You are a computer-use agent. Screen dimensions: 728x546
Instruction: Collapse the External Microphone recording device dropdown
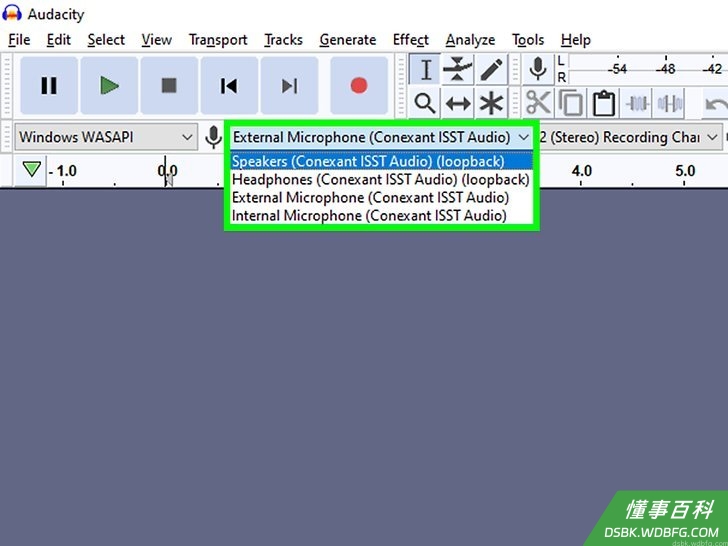(381, 137)
